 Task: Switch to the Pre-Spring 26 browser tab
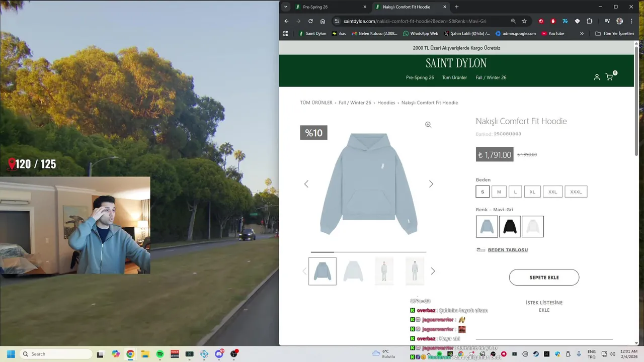pyautogui.click(x=331, y=7)
